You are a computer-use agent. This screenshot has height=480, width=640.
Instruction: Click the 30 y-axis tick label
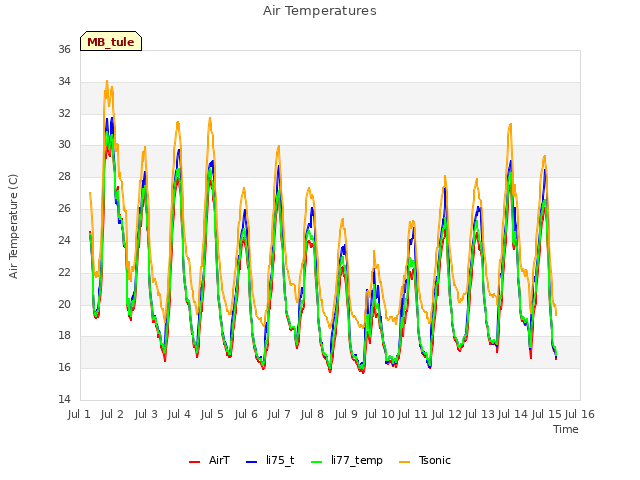[64, 144]
